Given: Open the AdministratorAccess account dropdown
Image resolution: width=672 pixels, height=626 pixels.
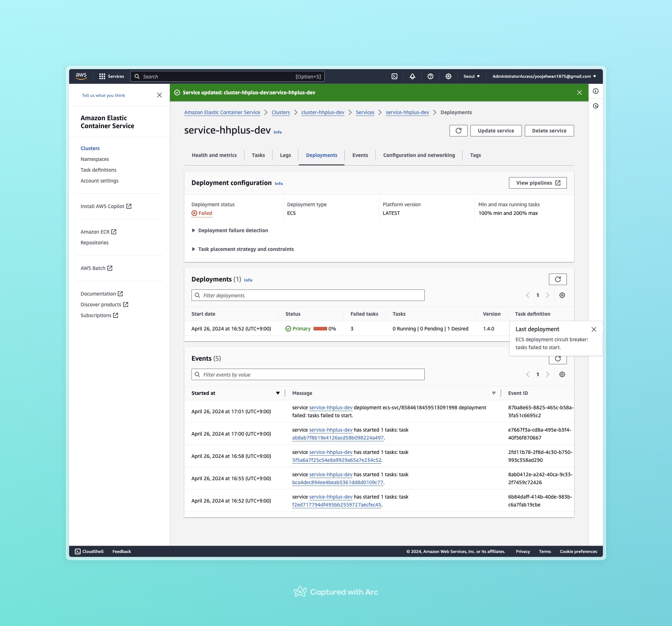Looking at the screenshot, I should (x=544, y=76).
